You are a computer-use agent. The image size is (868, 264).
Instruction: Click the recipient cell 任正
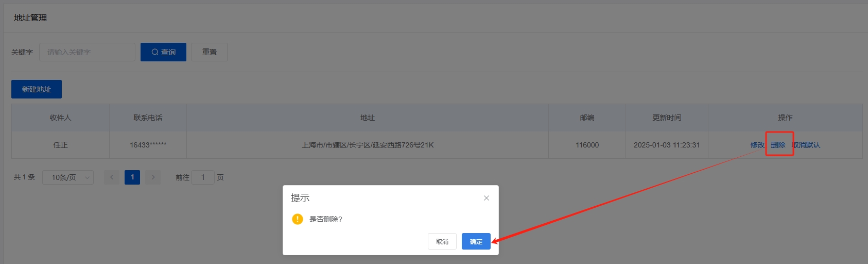click(61, 145)
